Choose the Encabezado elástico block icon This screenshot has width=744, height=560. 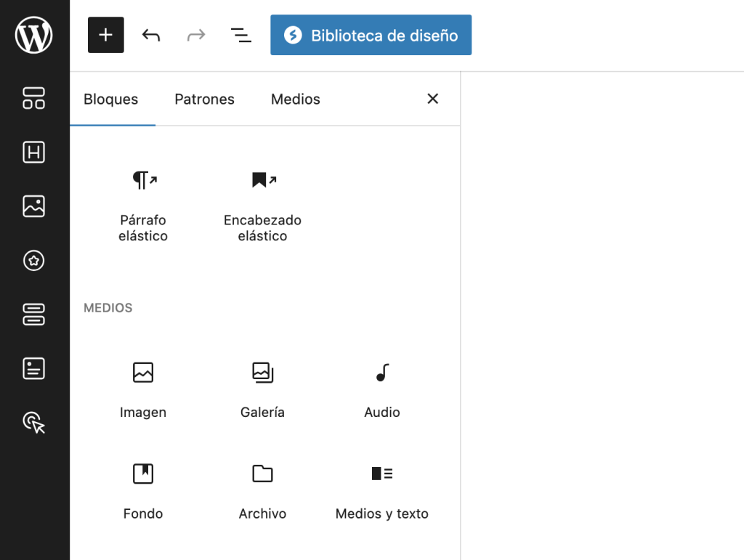click(262, 180)
